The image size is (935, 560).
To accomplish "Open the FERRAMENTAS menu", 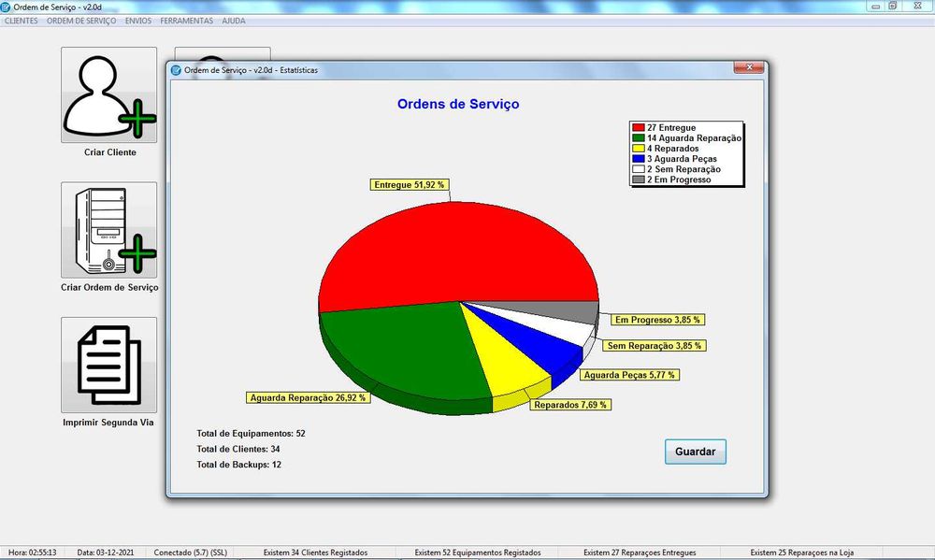I will [187, 21].
